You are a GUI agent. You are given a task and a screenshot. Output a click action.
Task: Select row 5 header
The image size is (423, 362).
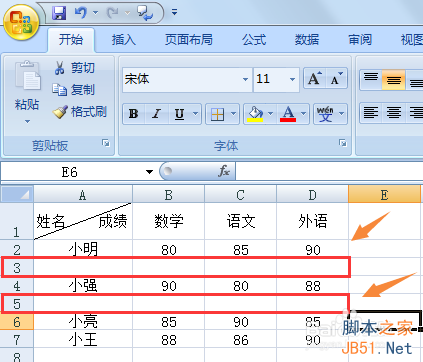[17, 303]
